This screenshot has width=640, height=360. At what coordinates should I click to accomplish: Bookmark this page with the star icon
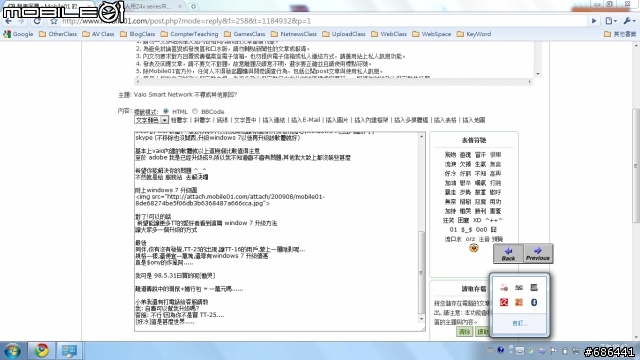pyautogui.click(x=53, y=21)
